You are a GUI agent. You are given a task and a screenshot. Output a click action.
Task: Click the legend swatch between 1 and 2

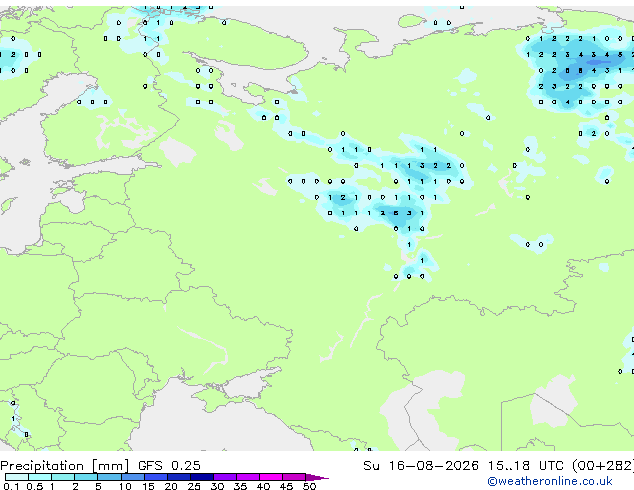63,477
